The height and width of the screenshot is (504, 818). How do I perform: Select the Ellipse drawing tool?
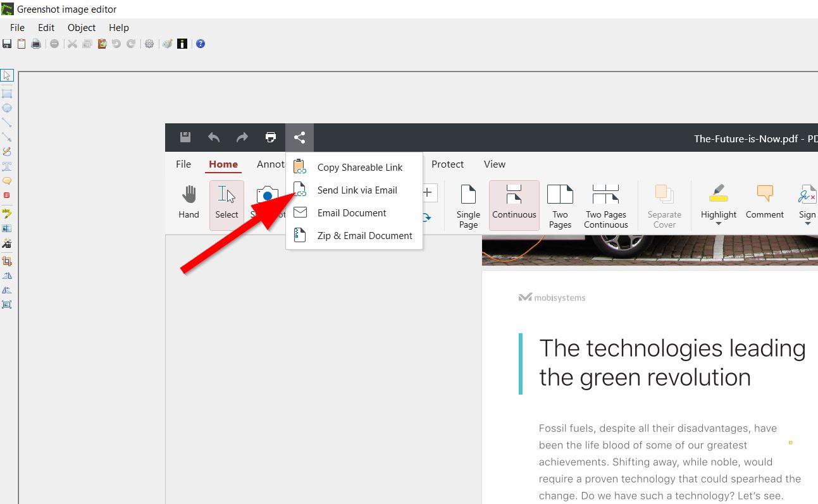[7, 108]
